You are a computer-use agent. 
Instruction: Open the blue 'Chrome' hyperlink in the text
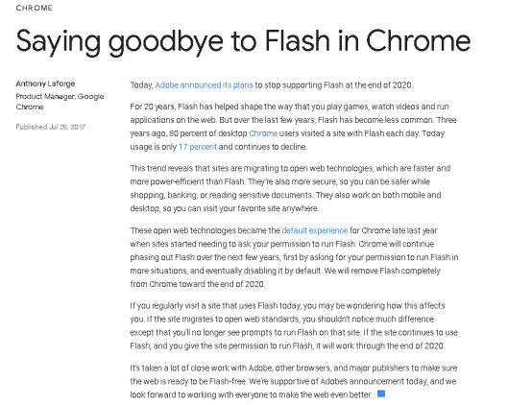(x=263, y=133)
